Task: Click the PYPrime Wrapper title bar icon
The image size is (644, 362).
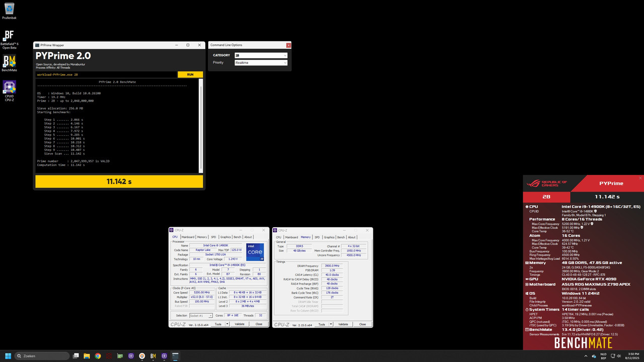Action: [x=37, y=45]
